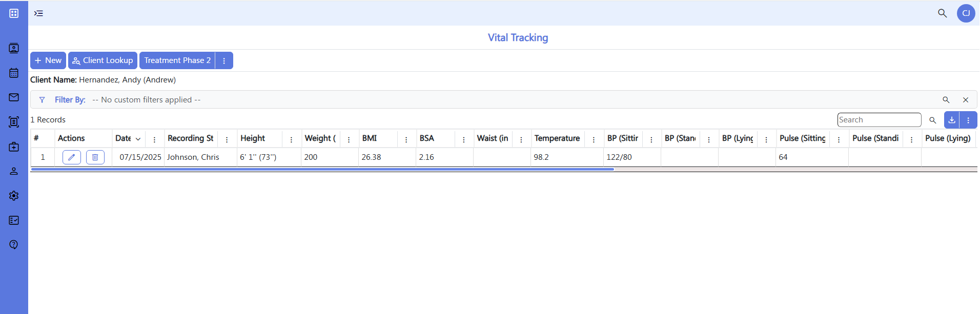Delete the 07/15/2025 record with trash icon
This screenshot has width=980, height=314.
coord(95,157)
